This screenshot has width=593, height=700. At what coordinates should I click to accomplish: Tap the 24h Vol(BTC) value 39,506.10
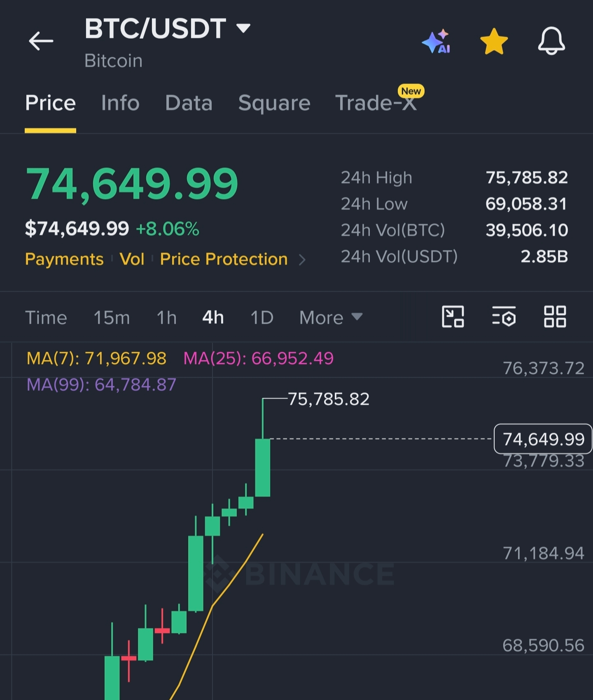click(x=527, y=230)
